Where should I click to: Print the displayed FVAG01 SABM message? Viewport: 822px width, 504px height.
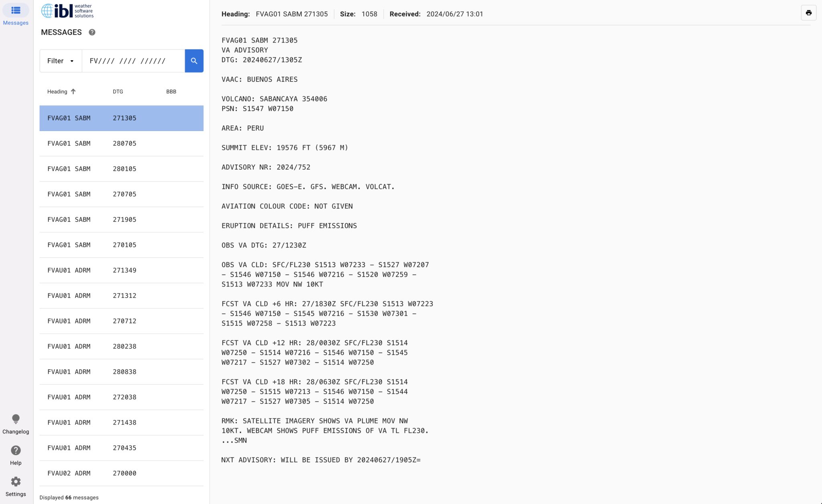tap(808, 12)
